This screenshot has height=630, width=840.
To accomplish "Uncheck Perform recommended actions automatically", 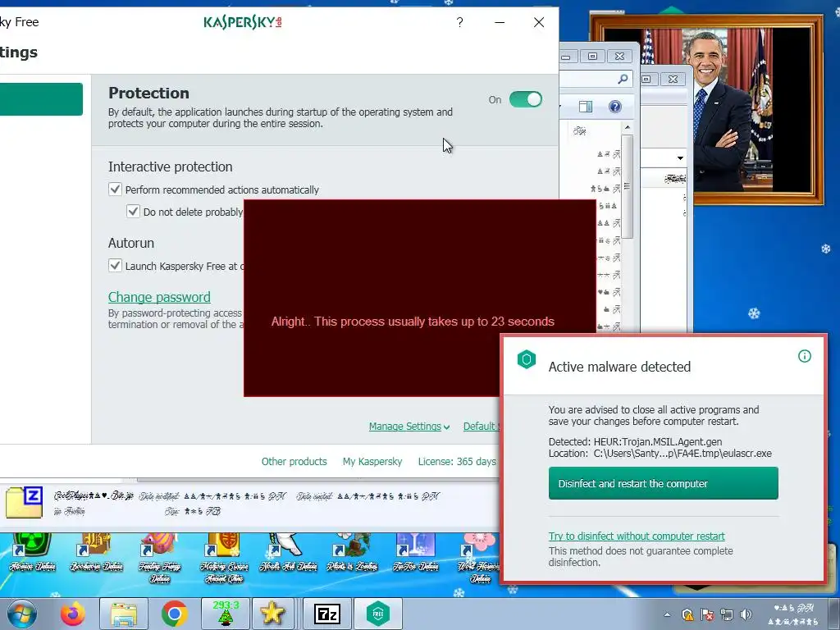I will point(115,189).
